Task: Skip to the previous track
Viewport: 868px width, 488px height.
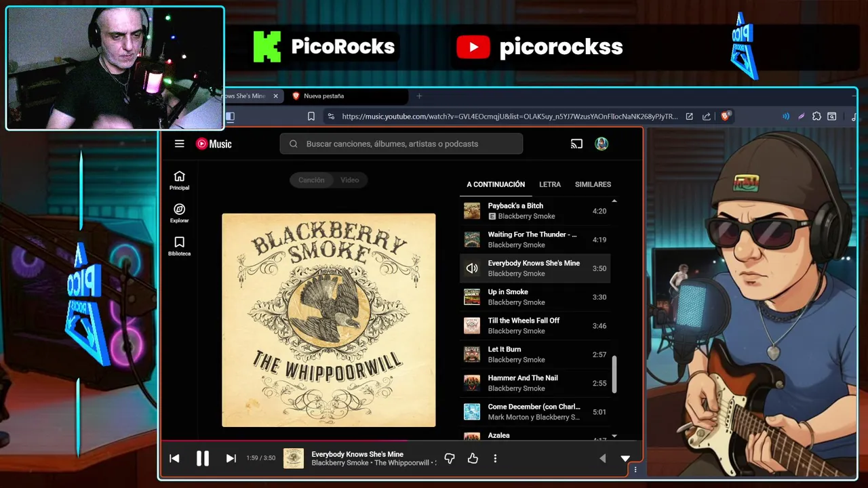Action: tap(174, 458)
